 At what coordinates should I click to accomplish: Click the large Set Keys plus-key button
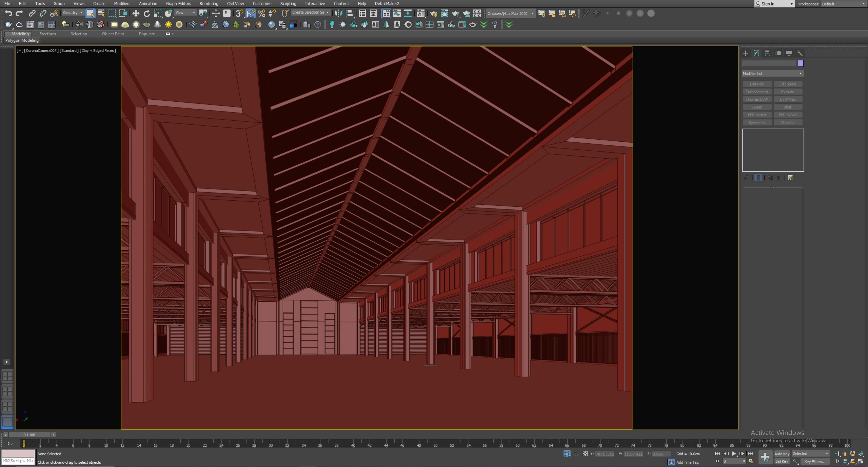coord(765,457)
